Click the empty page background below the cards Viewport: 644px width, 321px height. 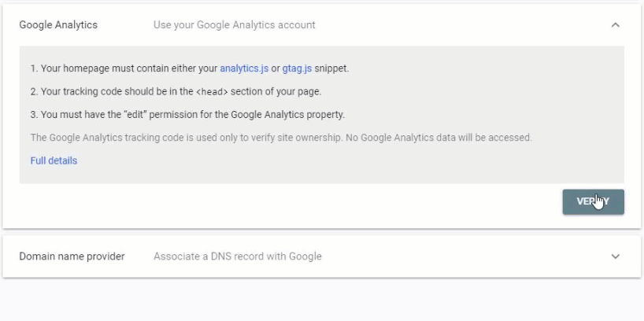pos(322,300)
